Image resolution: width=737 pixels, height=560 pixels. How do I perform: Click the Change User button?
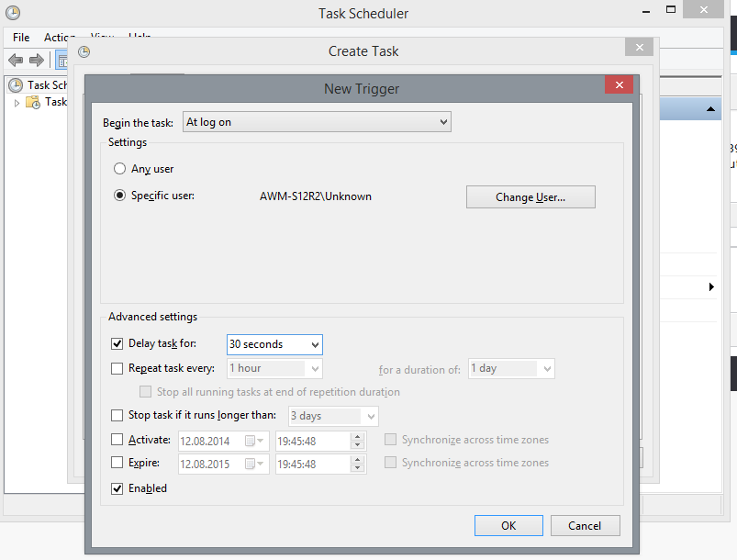click(x=530, y=197)
